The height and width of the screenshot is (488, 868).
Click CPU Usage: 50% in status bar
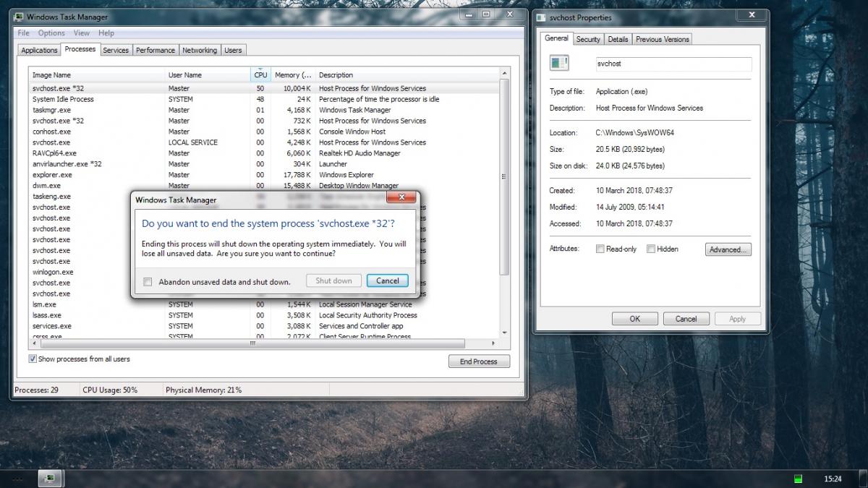(110, 390)
